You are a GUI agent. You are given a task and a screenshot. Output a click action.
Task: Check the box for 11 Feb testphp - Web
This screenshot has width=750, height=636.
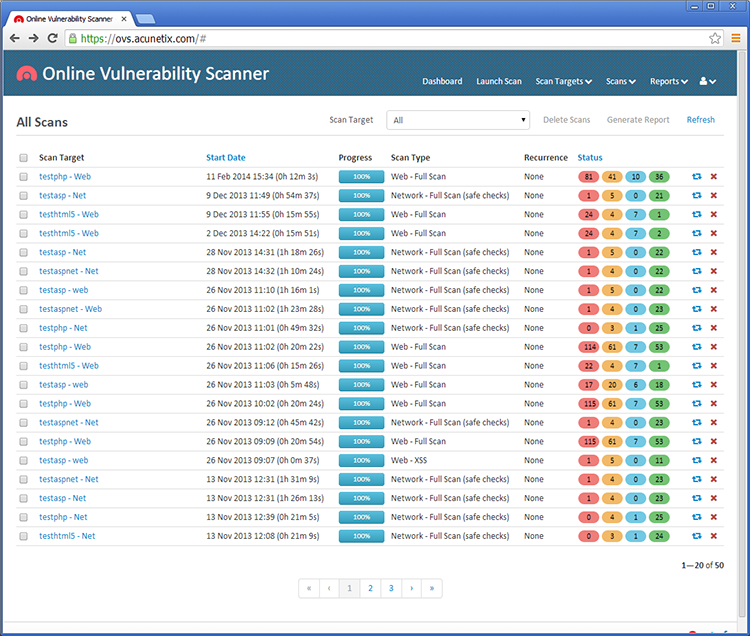23,176
